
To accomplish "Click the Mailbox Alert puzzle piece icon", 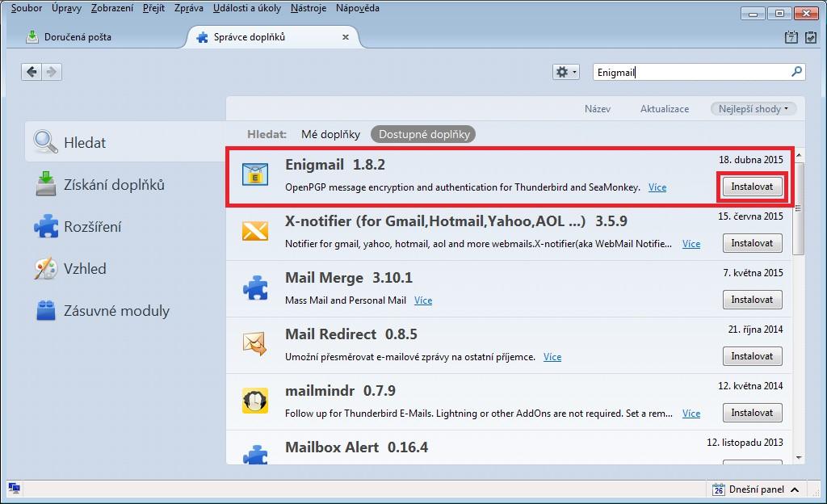I will coord(255,455).
